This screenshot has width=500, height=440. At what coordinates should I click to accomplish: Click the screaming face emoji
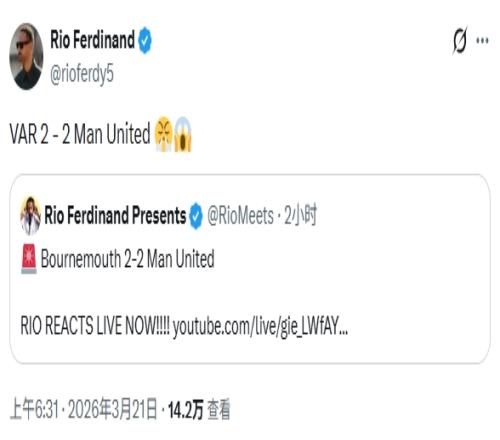183,134
